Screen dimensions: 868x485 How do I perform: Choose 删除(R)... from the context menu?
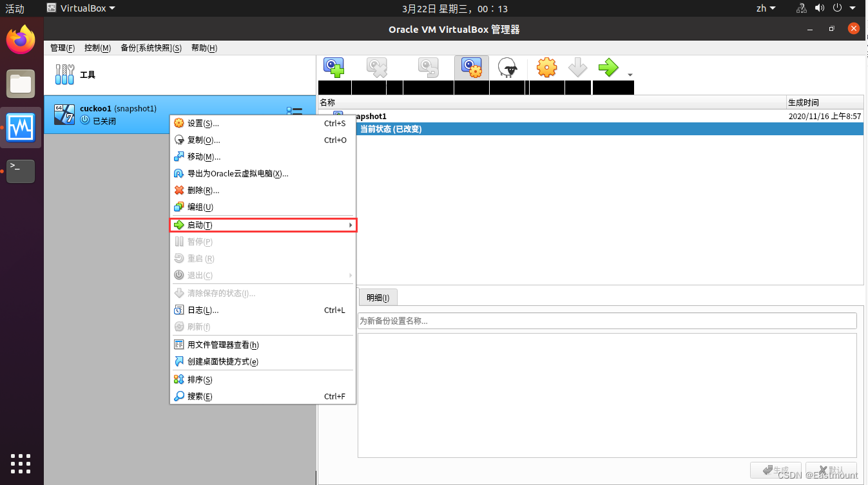tap(263, 190)
